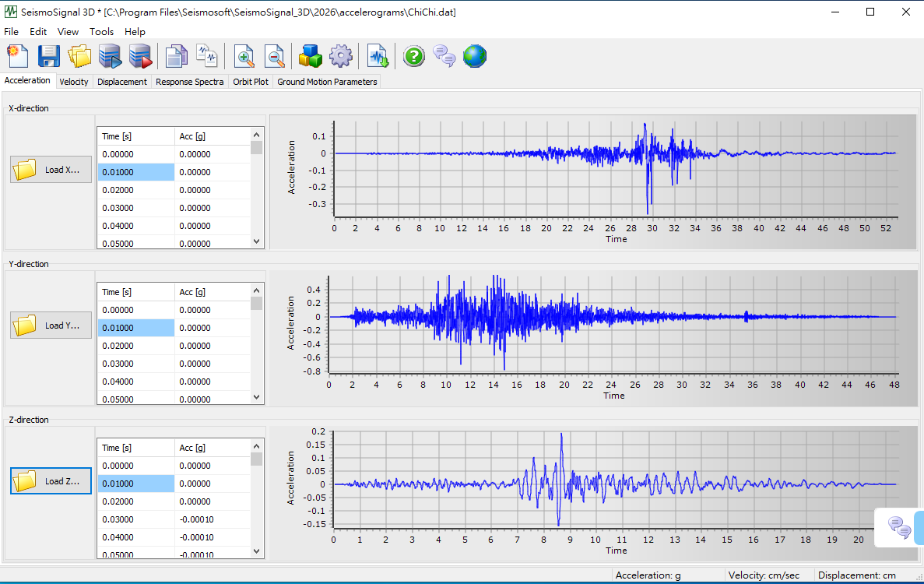Click the Load X... button

click(x=51, y=170)
